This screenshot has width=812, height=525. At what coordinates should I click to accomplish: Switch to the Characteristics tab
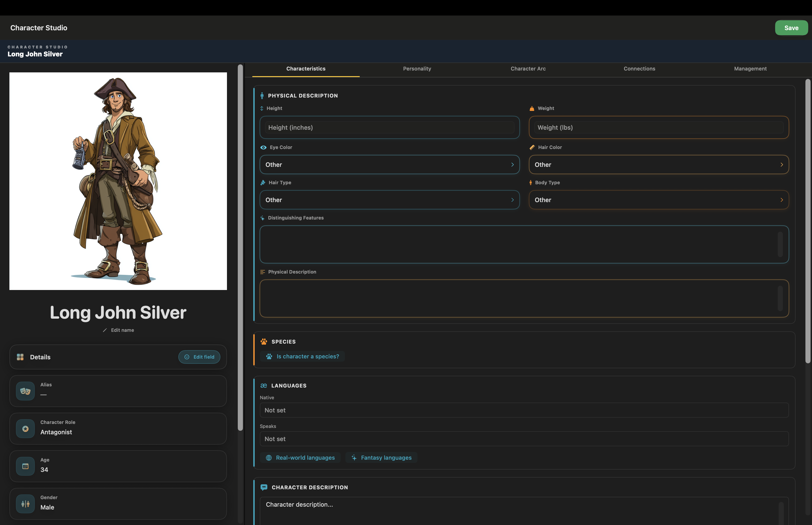(306, 69)
